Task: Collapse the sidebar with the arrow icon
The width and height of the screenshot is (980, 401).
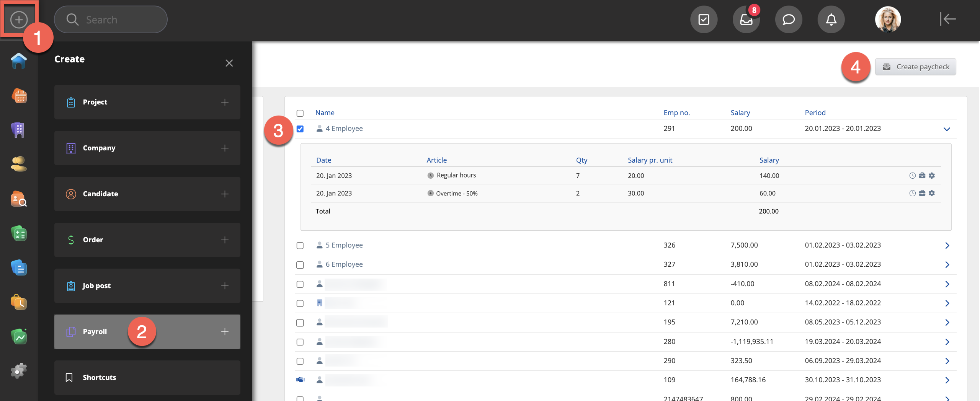Action: 948,19
